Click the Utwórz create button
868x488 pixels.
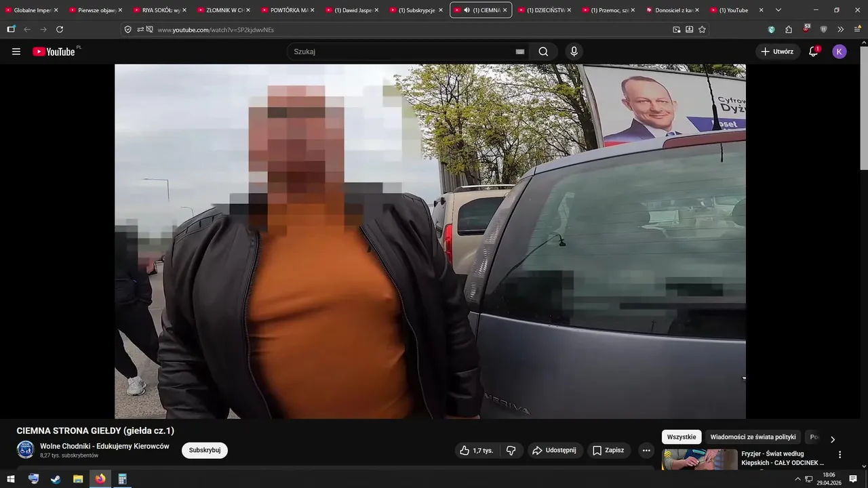[777, 52]
